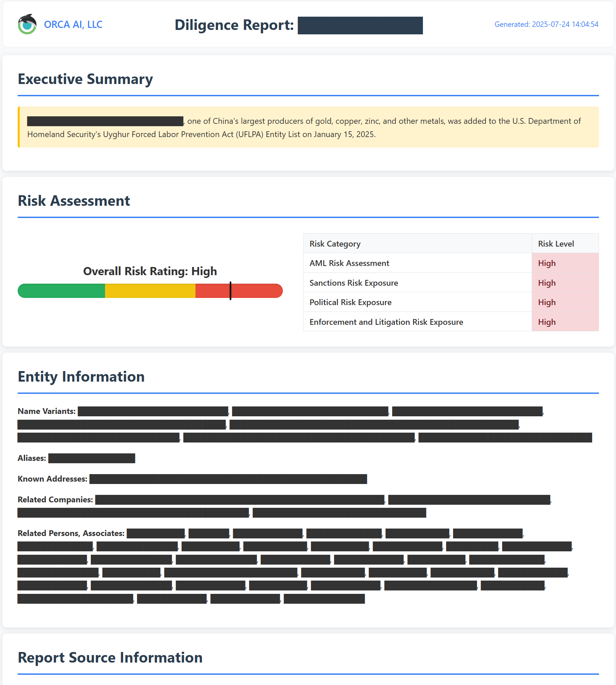Select the Political Risk Exposure row label
Screen dimensions: 616x685
click(350, 302)
